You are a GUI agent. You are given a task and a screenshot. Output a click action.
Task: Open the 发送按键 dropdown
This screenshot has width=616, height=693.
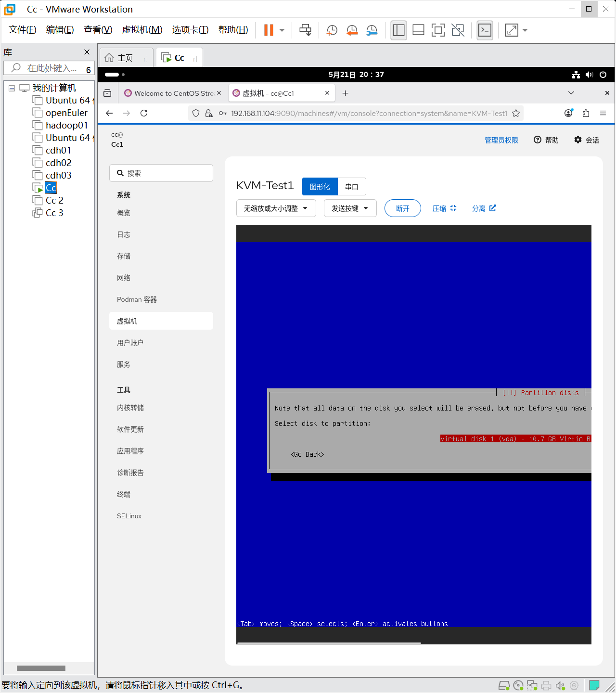coord(350,208)
